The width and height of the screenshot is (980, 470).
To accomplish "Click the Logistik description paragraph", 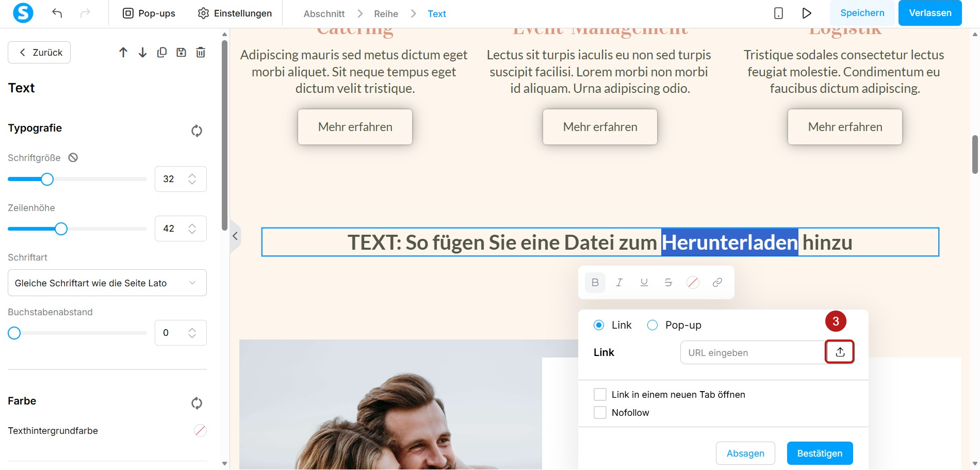I will [844, 72].
